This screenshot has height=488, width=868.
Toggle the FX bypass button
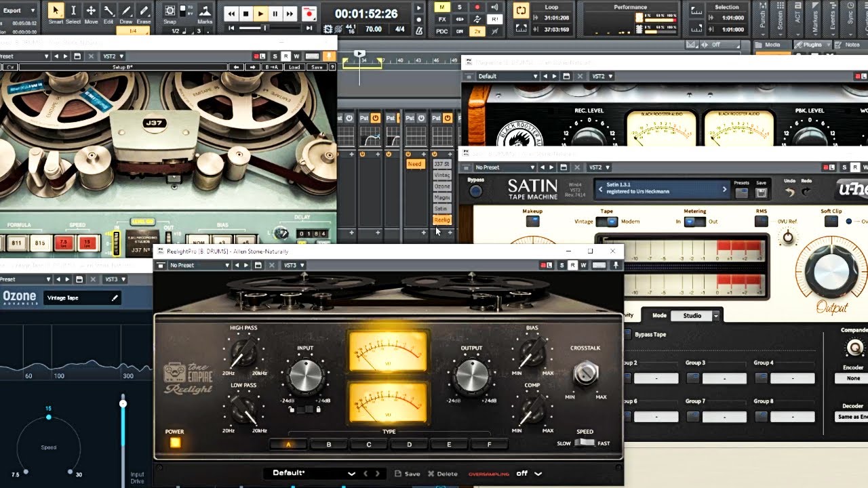442,20
